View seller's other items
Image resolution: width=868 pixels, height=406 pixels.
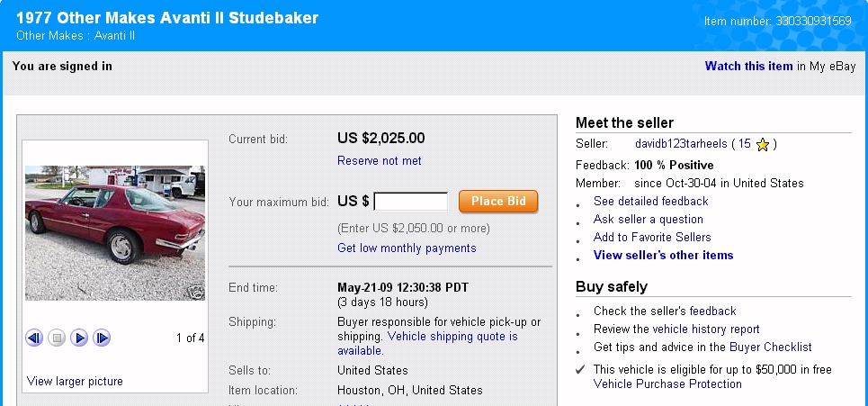pyautogui.click(x=663, y=256)
